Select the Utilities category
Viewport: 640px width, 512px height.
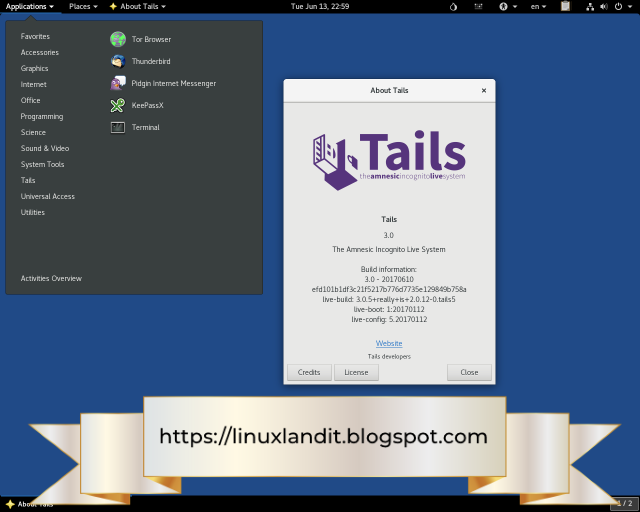click(x=33, y=212)
